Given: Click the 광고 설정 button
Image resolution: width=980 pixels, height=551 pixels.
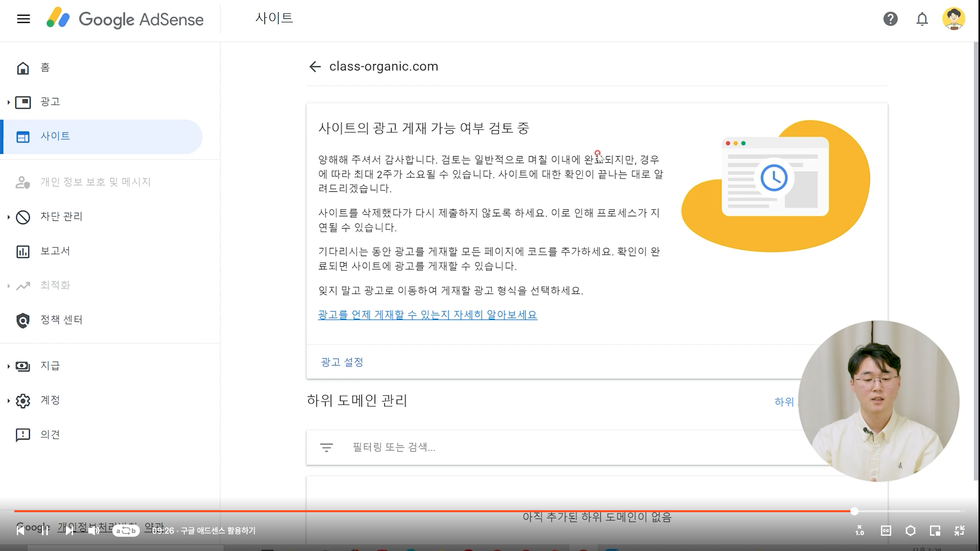Looking at the screenshot, I should [x=341, y=362].
